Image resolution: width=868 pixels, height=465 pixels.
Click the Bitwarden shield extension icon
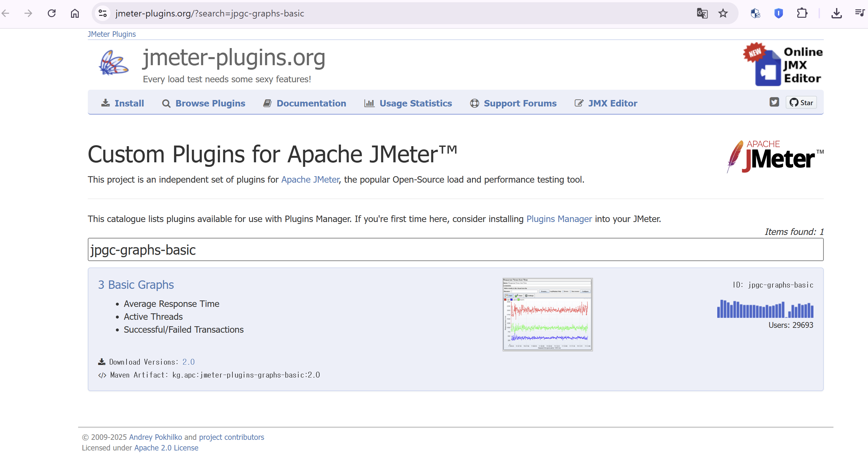778,13
